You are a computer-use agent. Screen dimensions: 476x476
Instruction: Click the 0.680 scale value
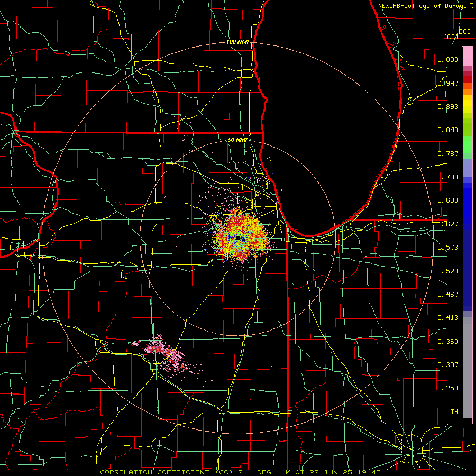(448, 200)
